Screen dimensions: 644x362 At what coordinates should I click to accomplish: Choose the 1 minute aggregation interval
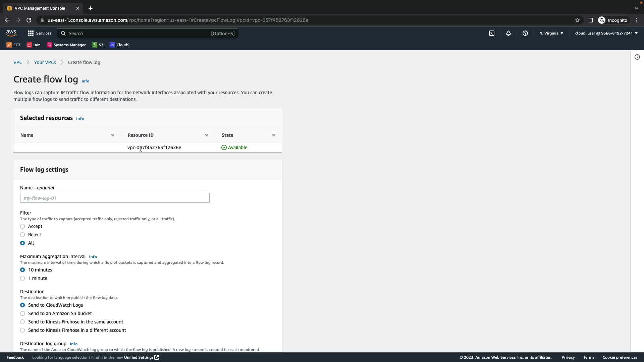click(x=22, y=278)
